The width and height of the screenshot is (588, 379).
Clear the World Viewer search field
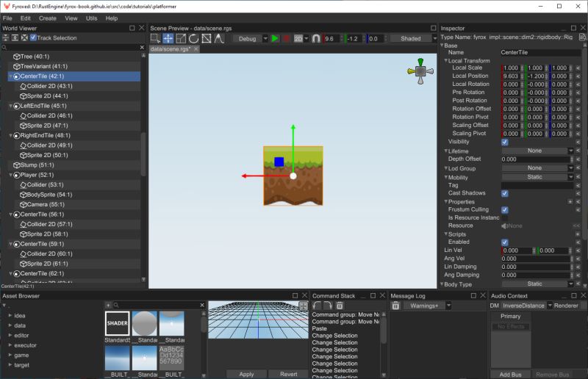pyautogui.click(x=142, y=47)
